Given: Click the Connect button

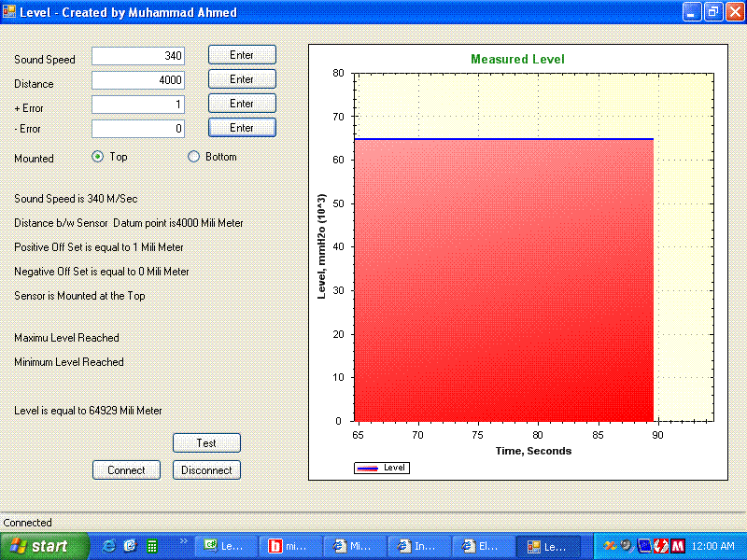Looking at the screenshot, I should pyautogui.click(x=126, y=470).
